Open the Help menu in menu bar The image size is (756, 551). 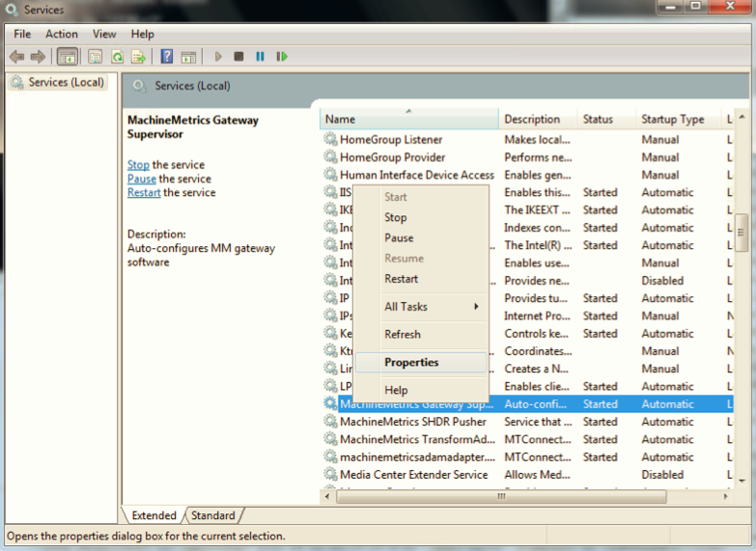tap(142, 34)
